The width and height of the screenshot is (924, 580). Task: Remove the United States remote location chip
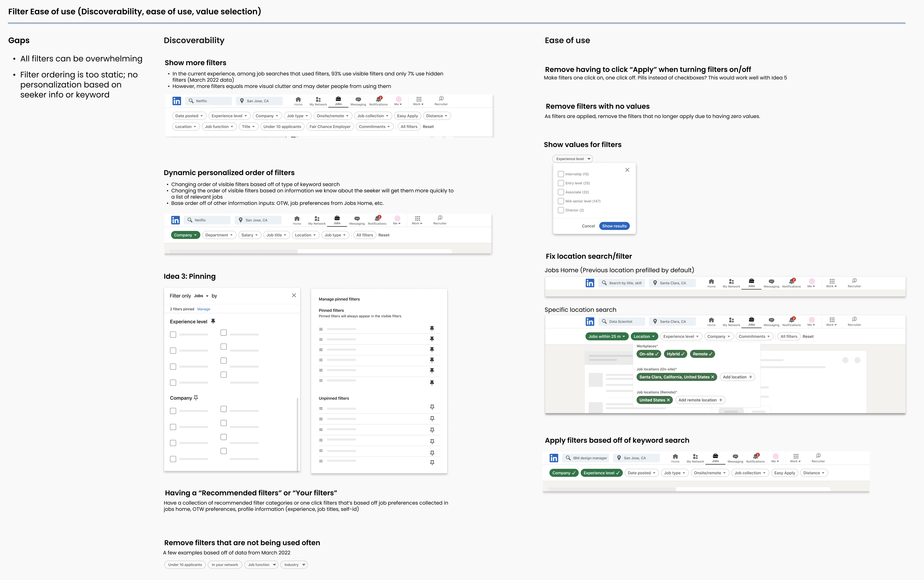click(x=668, y=400)
